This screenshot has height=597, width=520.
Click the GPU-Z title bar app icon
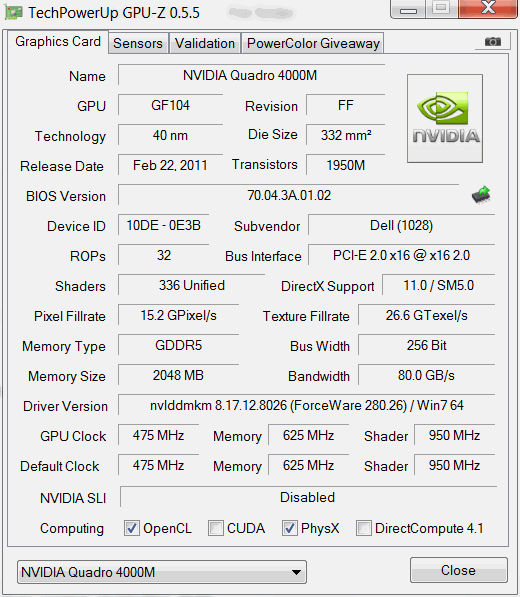[x=13, y=13]
